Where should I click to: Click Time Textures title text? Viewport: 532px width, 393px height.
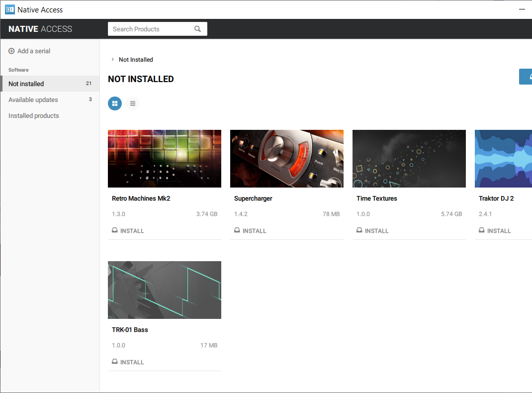tap(376, 198)
